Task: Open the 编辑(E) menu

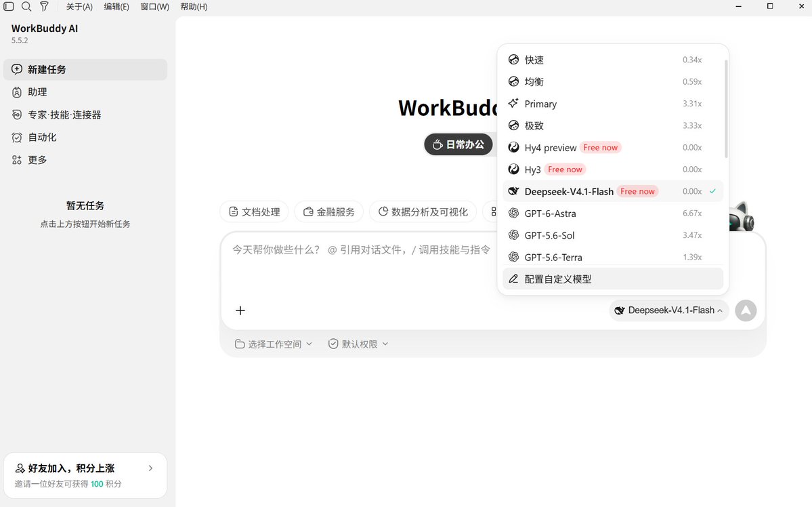Action: [x=116, y=7]
